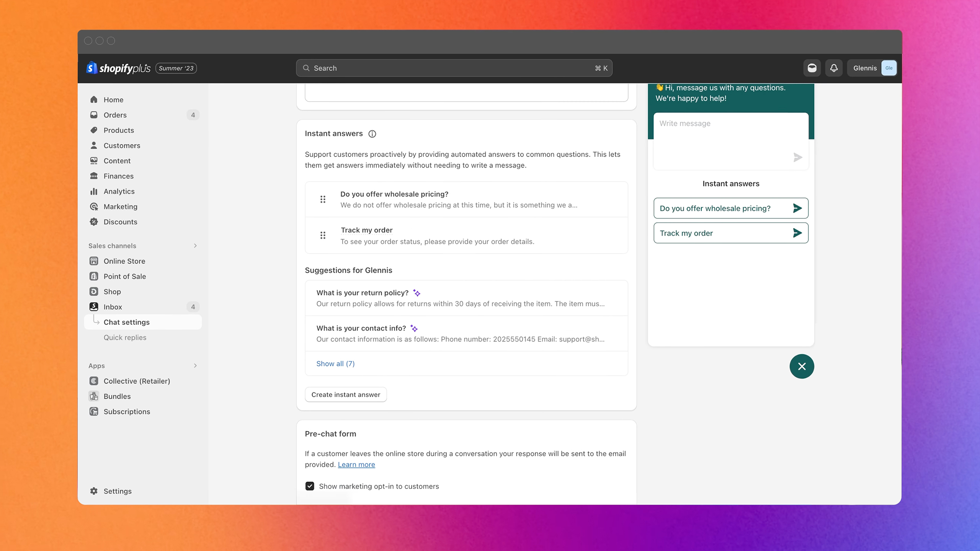The width and height of the screenshot is (980, 551).
Task: Click the Learn more link
Action: (x=356, y=465)
